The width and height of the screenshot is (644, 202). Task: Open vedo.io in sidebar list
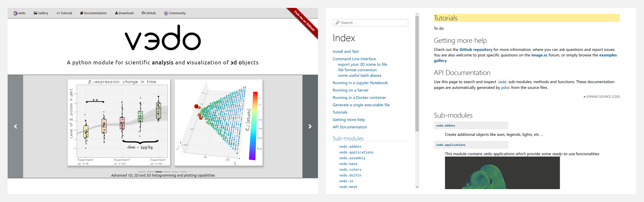point(346,181)
